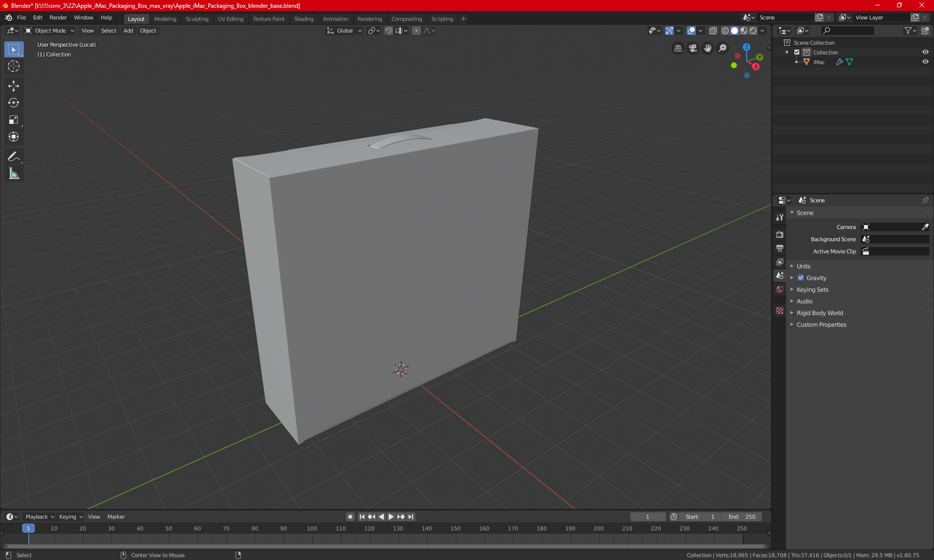Viewport: 934px width, 560px height.
Task: Open the shading options dropdown arrow
Action: click(763, 31)
